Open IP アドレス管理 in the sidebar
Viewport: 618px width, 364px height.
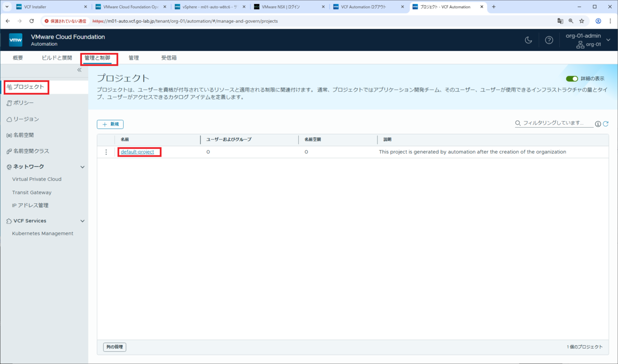click(x=30, y=205)
